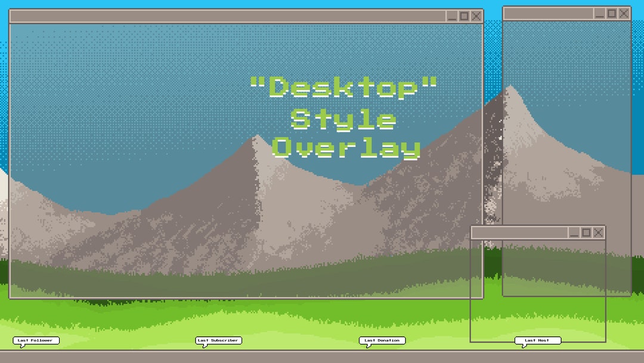Click the close X on the top-right window
Image resolution: width=644 pixels, height=363 pixels.
pyautogui.click(x=623, y=13)
